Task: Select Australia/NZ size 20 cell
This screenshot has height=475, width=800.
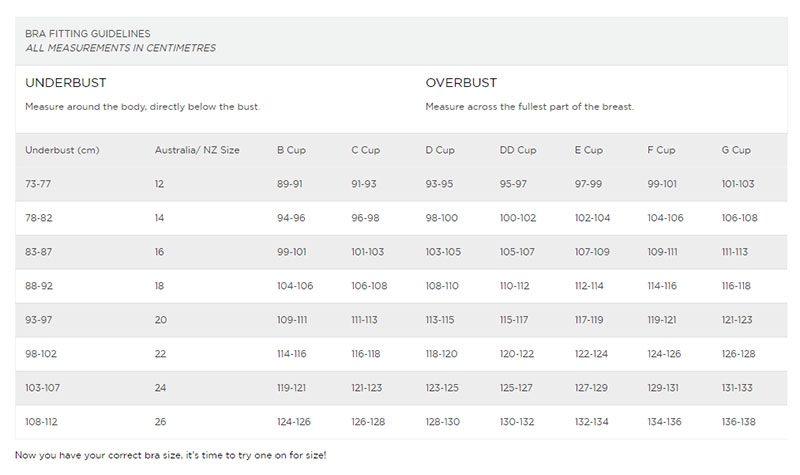Action: pos(162,319)
